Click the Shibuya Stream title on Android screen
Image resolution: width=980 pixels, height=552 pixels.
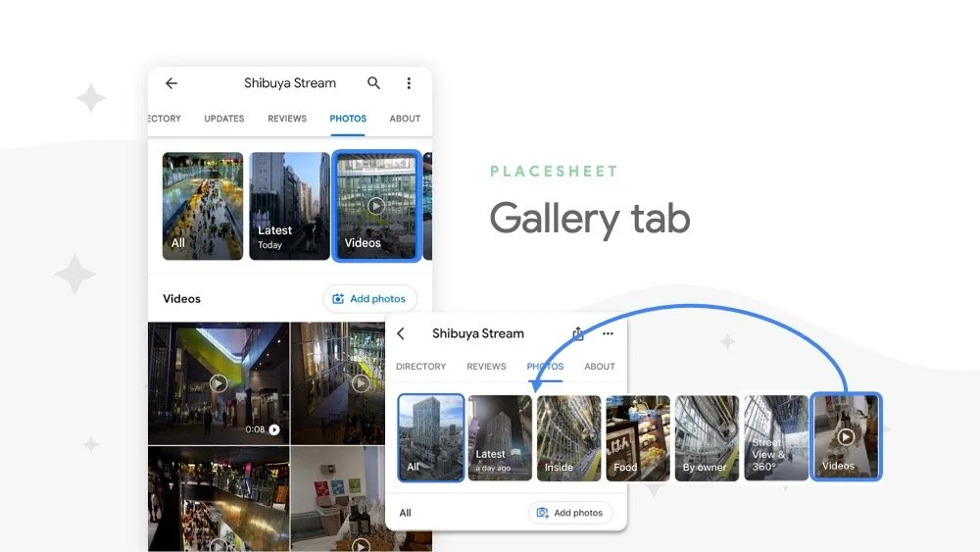pos(290,83)
